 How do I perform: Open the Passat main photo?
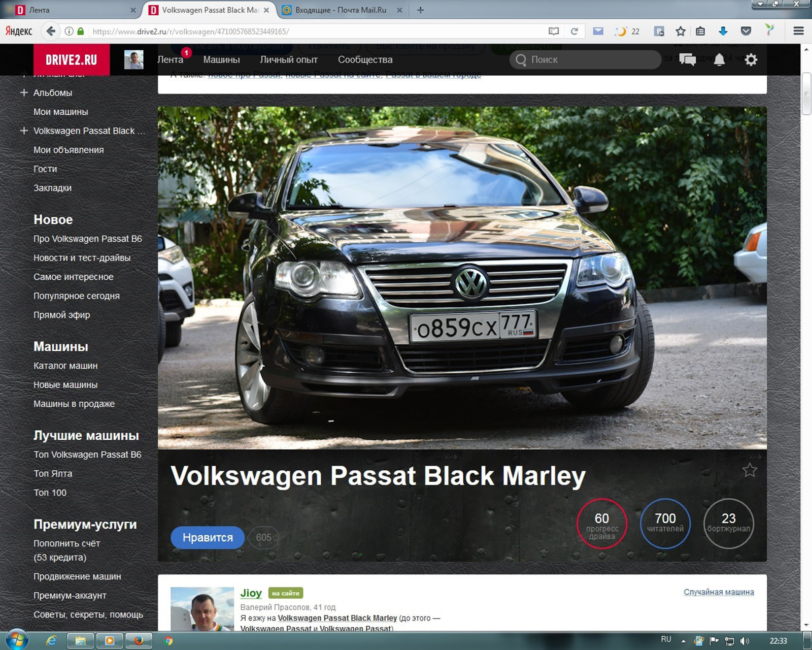pos(462,278)
